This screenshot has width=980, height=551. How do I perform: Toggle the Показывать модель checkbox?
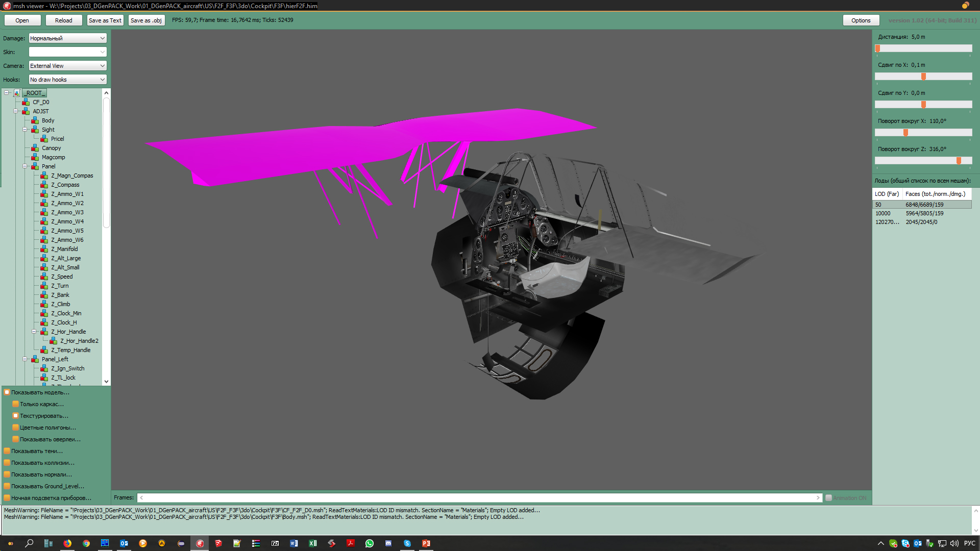(7, 392)
